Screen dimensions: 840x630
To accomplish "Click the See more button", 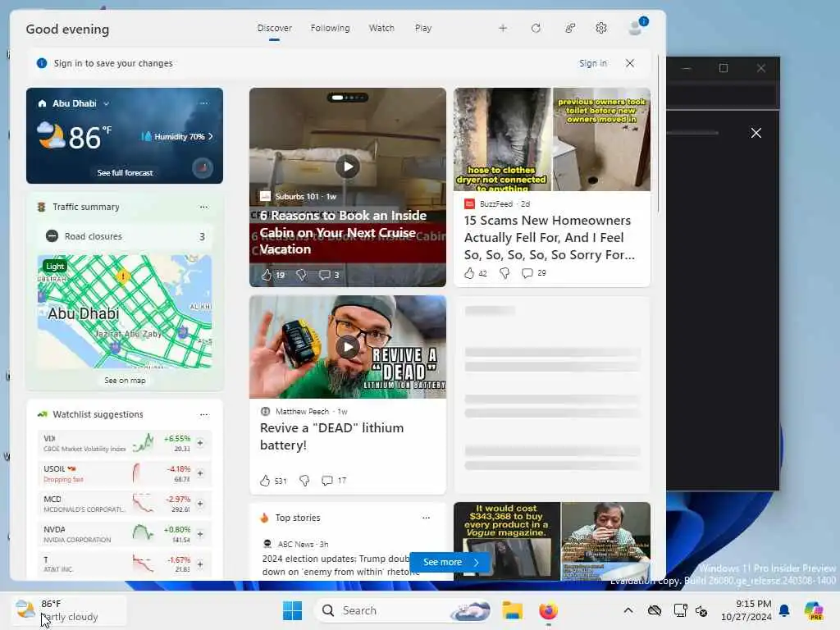I will click(450, 562).
